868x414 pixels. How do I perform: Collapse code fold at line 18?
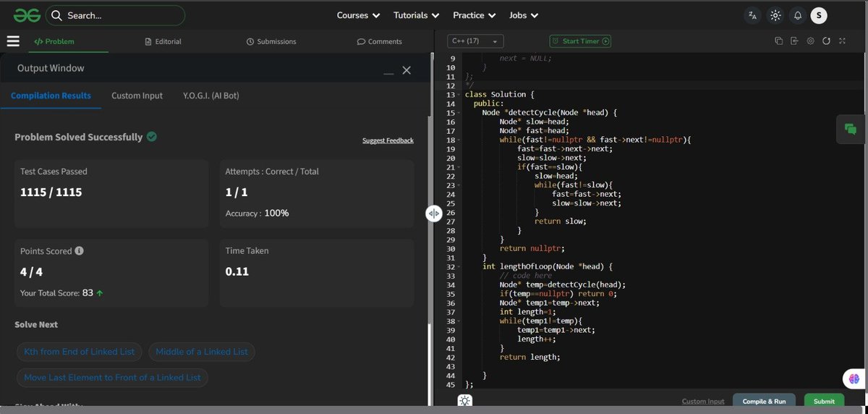pyautogui.click(x=459, y=140)
